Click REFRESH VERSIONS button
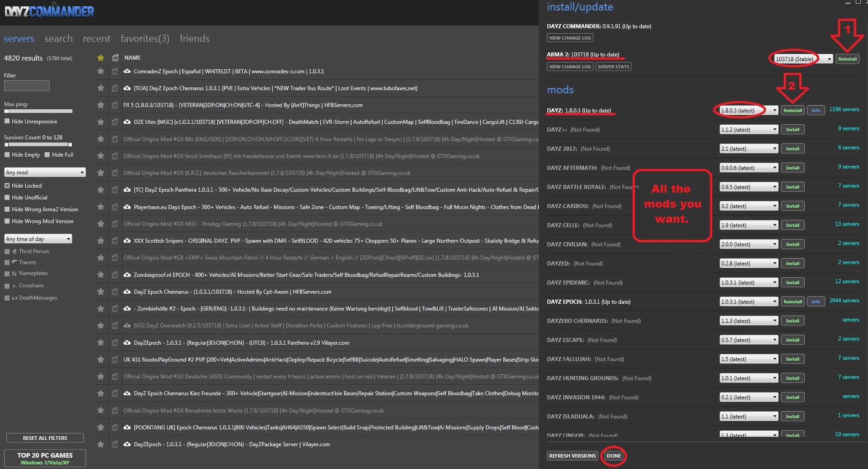This screenshot has width=868, height=469. pos(572,456)
